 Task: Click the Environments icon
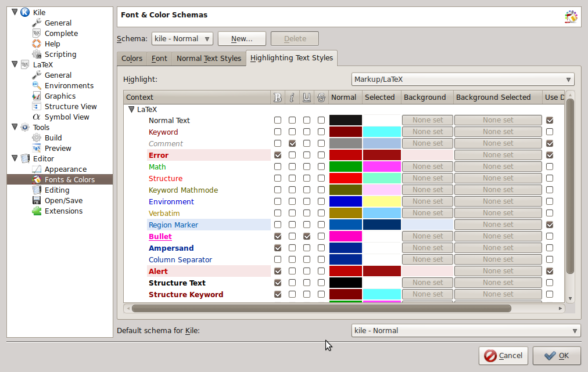tap(37, 86)
